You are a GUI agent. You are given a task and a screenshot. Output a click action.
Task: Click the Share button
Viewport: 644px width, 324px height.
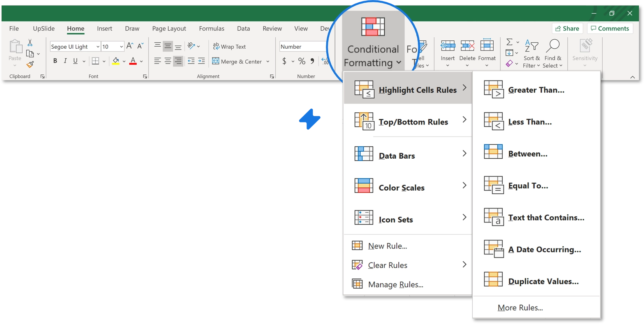(x=567, y=28)
